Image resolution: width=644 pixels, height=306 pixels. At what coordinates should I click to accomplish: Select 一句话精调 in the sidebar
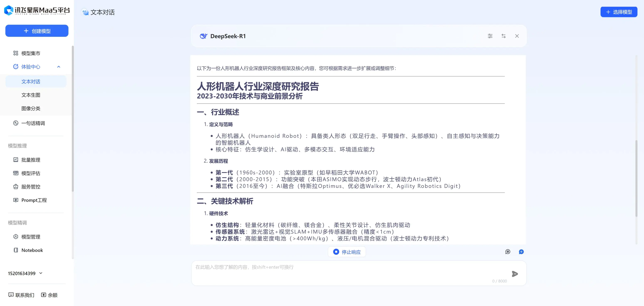click(x=33, y=123)
